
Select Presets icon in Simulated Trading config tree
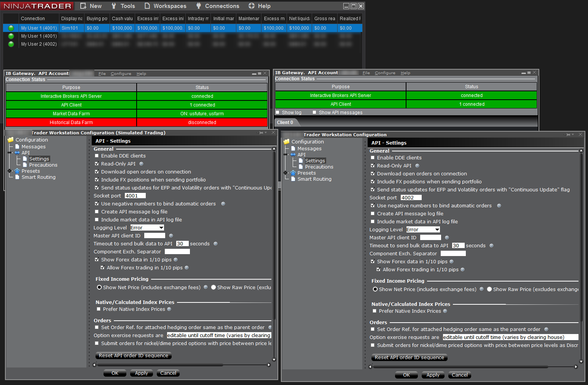coord(17,171)
